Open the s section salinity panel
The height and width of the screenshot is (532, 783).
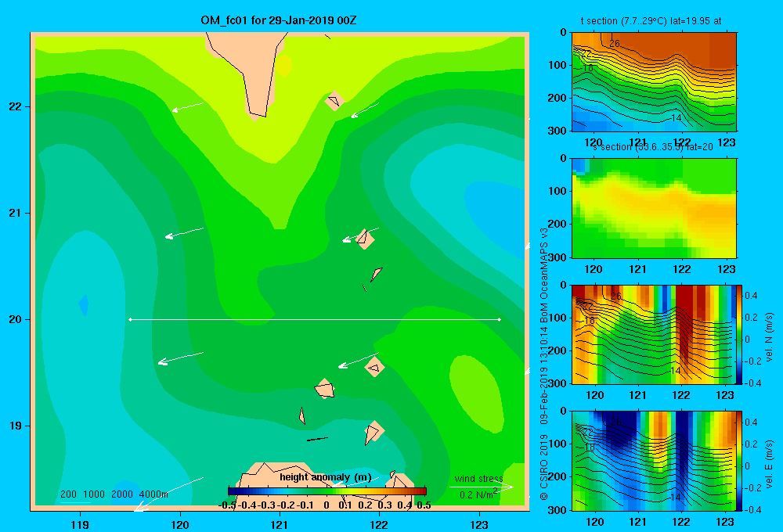tap(654, 208)
